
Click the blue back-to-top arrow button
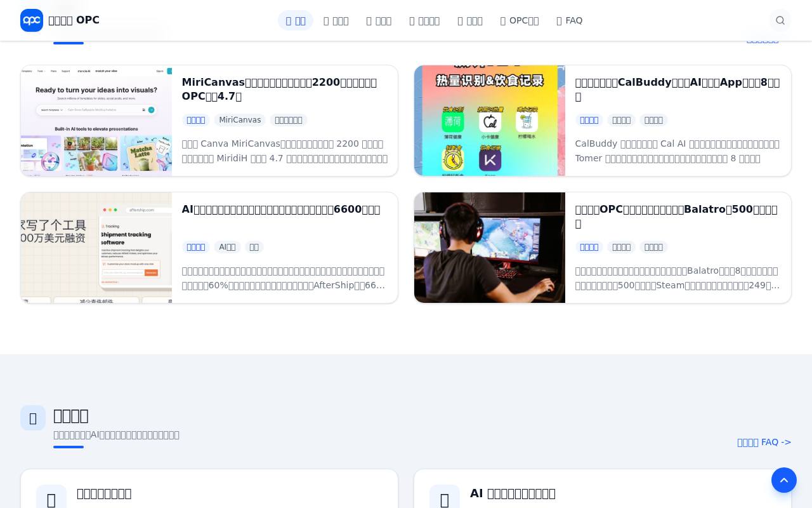point(784,480)
